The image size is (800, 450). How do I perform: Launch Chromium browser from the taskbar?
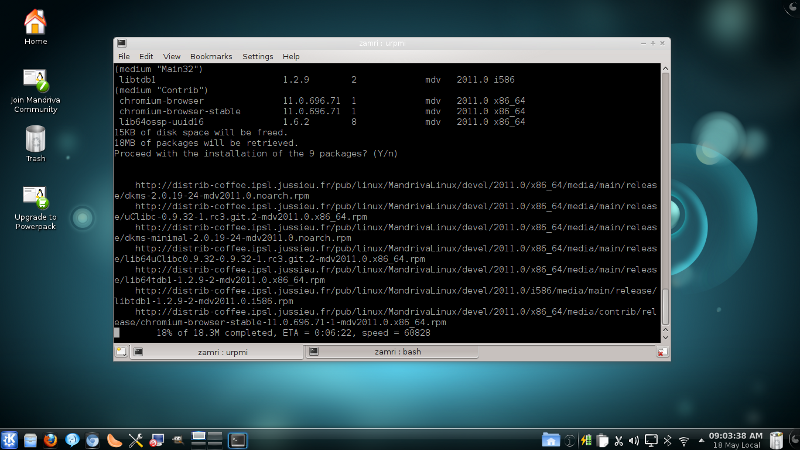pyautogui.click(x=92, y=440)
